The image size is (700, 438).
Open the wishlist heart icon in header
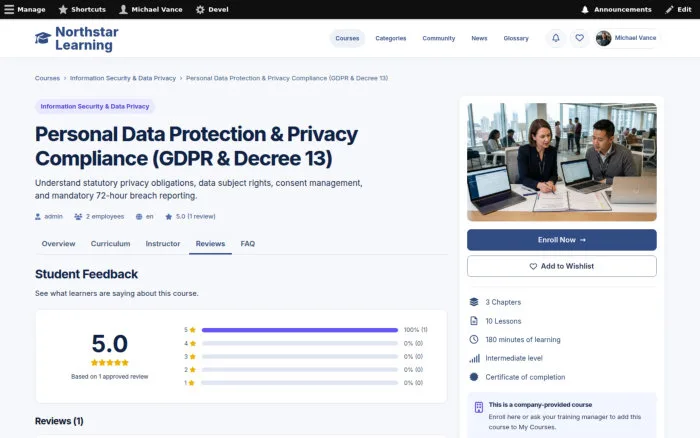coord(579,38)
